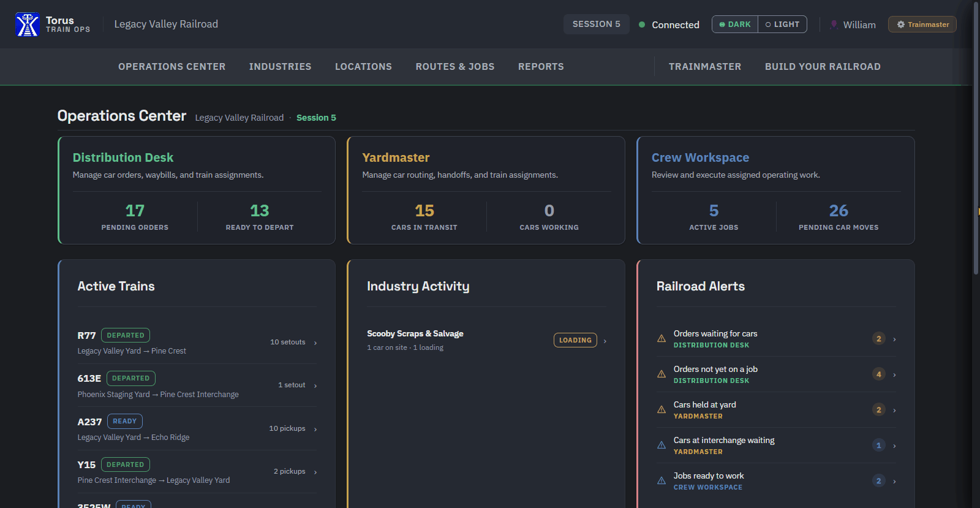Click the Torus Train Ops logo icon
Viewport: 980px width, 508px height.
click(28, 25)
